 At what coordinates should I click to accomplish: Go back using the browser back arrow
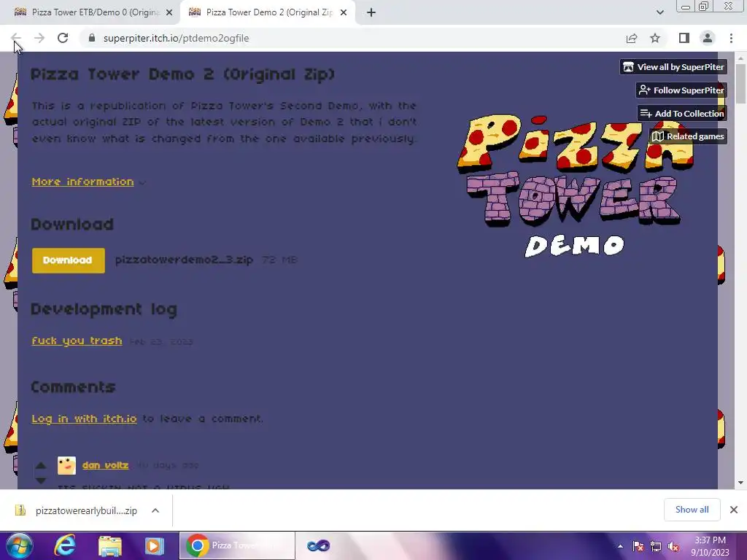[15, 38]
